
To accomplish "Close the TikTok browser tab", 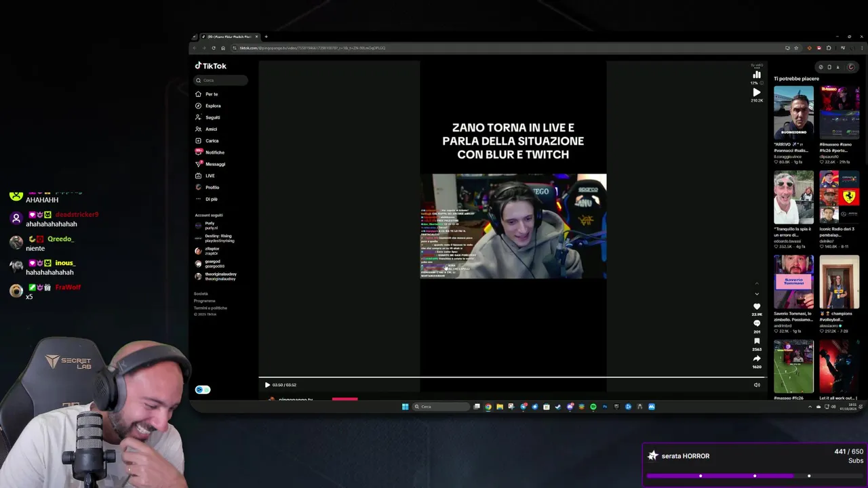I will point(256,37).
